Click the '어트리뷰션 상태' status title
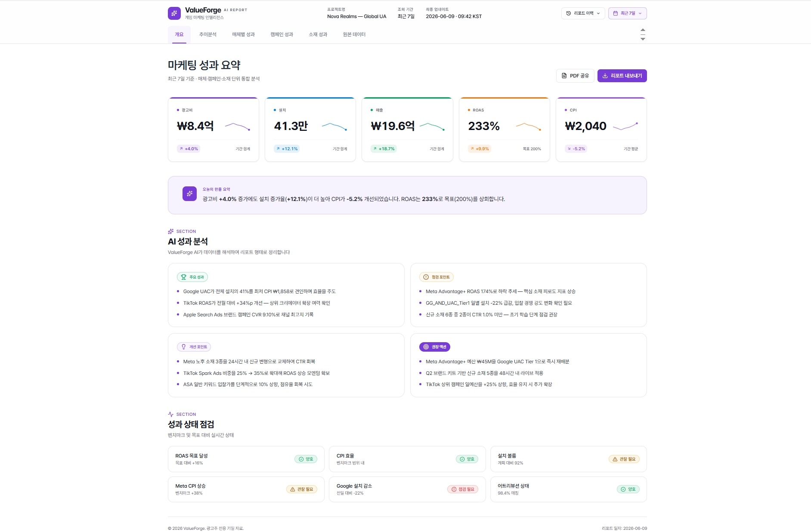 coord(513,486)
